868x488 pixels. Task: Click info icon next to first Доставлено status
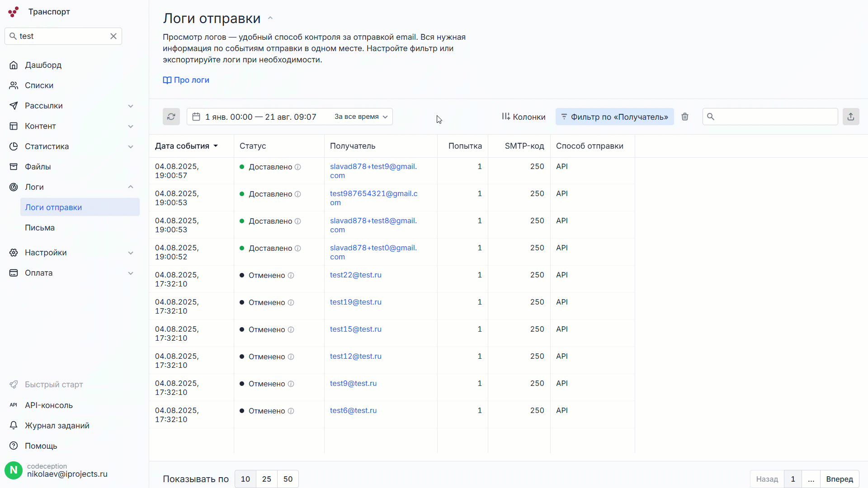pos(298,167)
